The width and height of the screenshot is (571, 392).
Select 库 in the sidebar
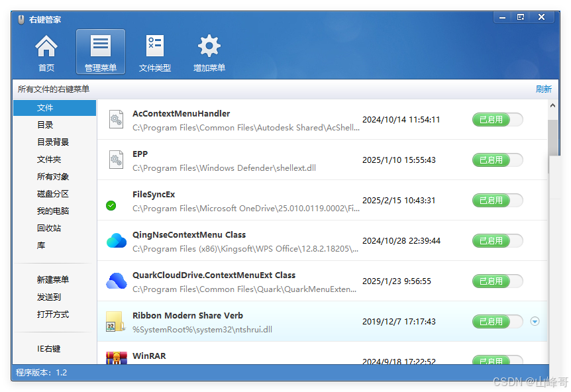41,245
